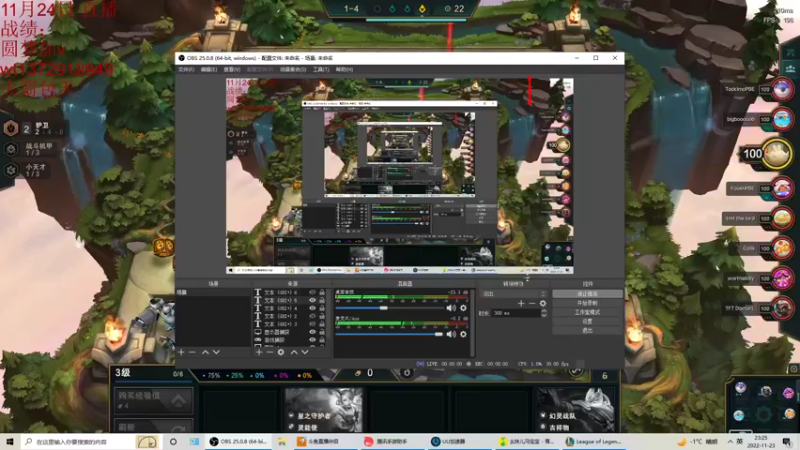Remove the selected scene with the minus icon
800x450 pixels.
tap(192, 352)
